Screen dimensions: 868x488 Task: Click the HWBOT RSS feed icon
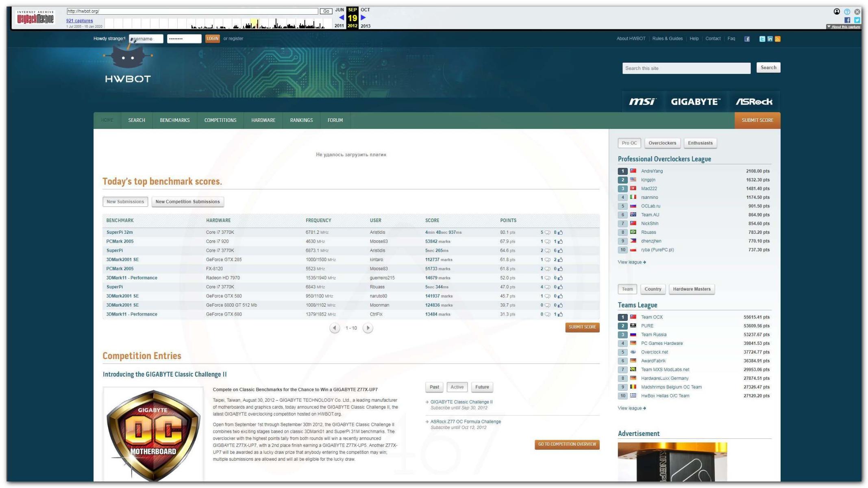pos(777,39)
